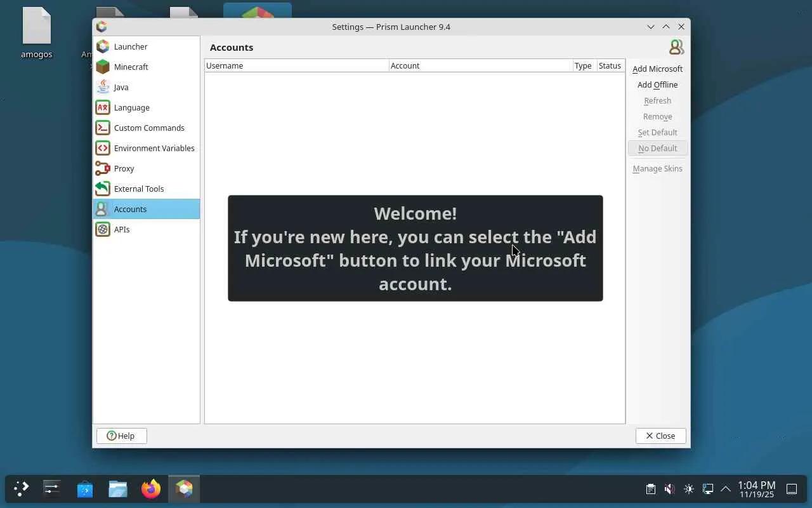Click the Add Offline button
Viewport: 812px width, 508px height.
[658, 84]
